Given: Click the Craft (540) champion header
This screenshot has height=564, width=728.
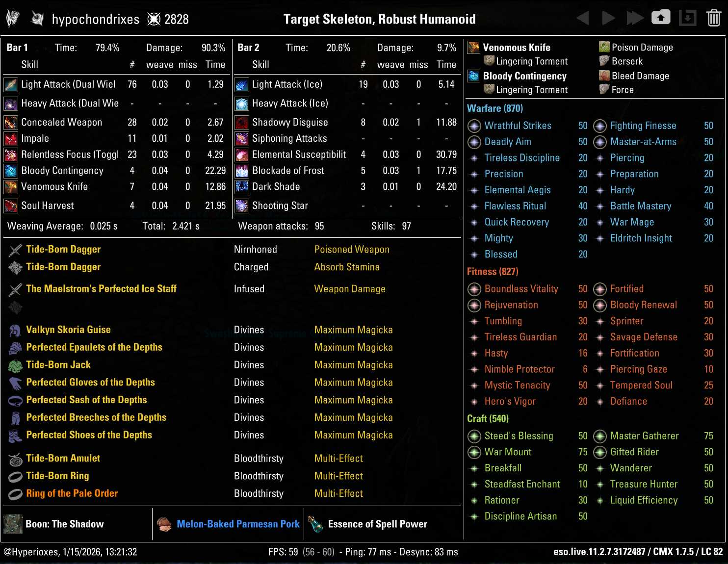Looking at the screenshot, I should 488,419.
